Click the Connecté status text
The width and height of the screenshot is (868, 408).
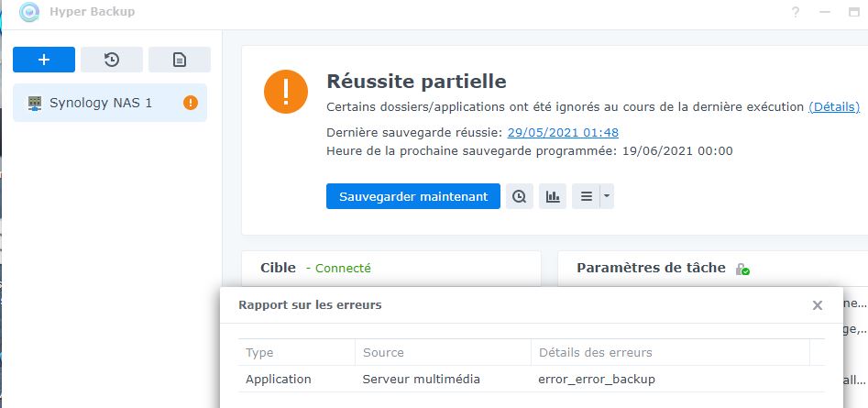coord(343,268)
